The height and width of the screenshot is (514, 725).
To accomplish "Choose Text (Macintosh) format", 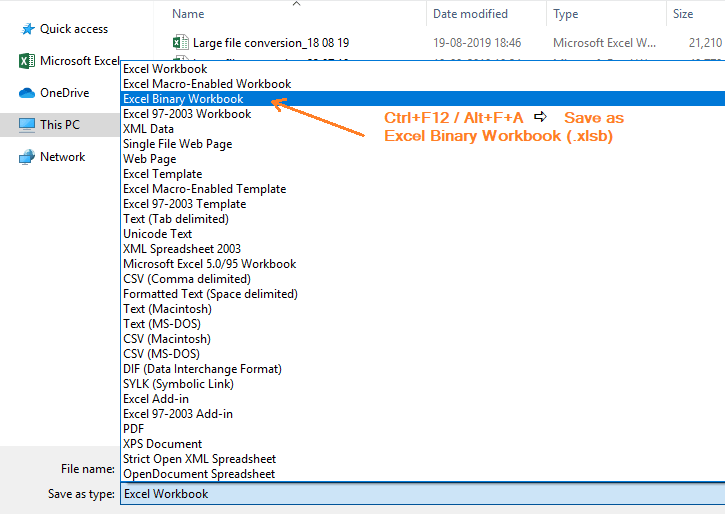I will click(x=423, y=309).
